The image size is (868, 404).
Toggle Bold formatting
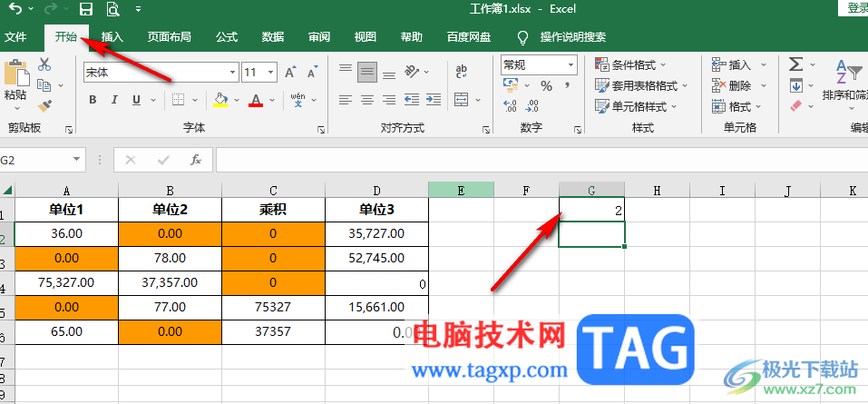(93, 100)
